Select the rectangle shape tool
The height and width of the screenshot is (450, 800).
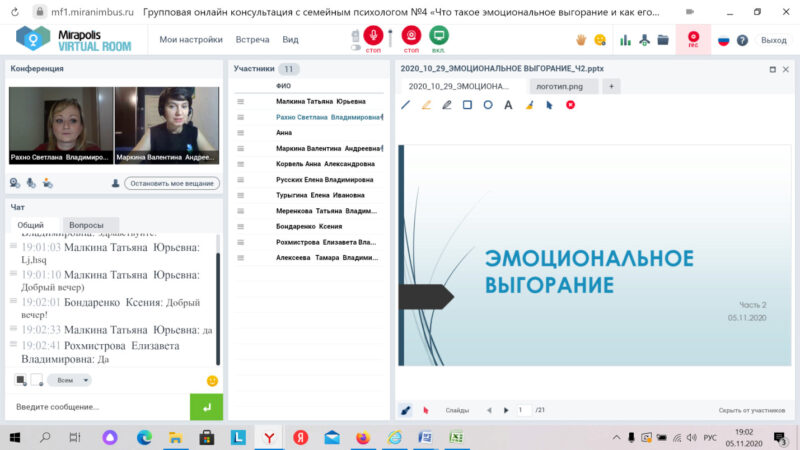pyautogui.click(x=467, y=105)
